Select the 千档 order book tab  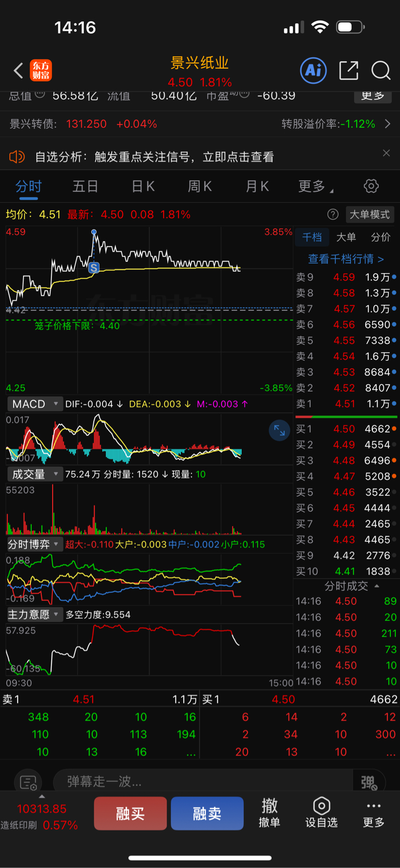pos(312,237)
